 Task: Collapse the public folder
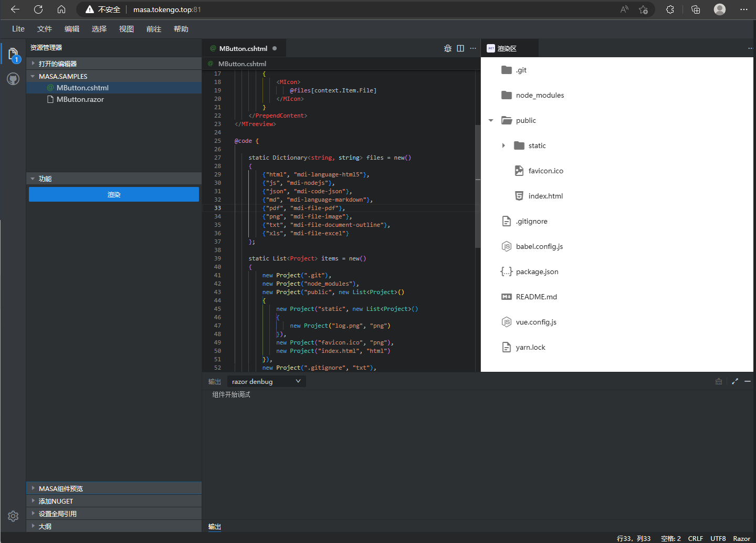click(x=490, y=120)
